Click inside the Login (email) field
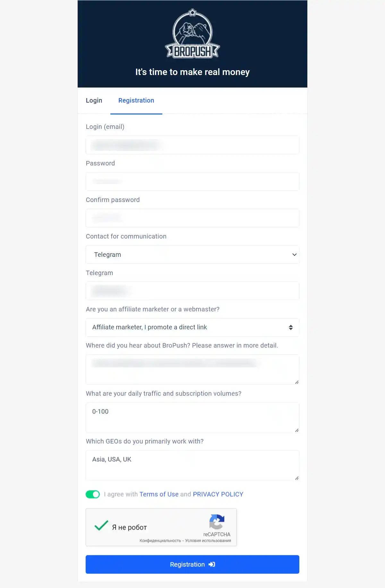385x588 pixels. point(192,145)
